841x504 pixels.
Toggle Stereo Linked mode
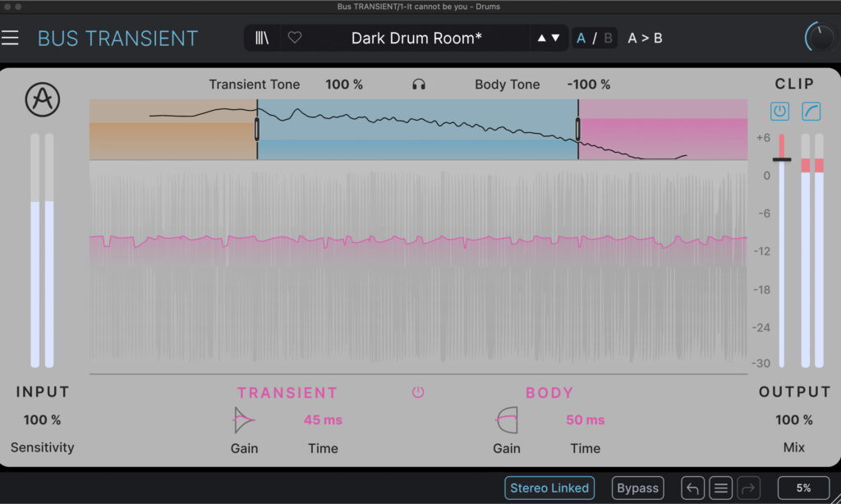click(x=549, y=488)
